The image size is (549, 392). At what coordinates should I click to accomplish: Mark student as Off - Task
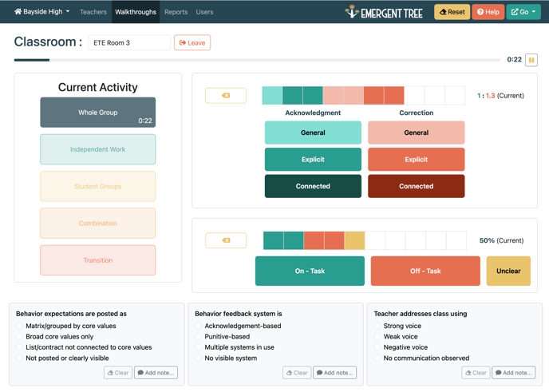pyautogui.click(x=425, y=271)
